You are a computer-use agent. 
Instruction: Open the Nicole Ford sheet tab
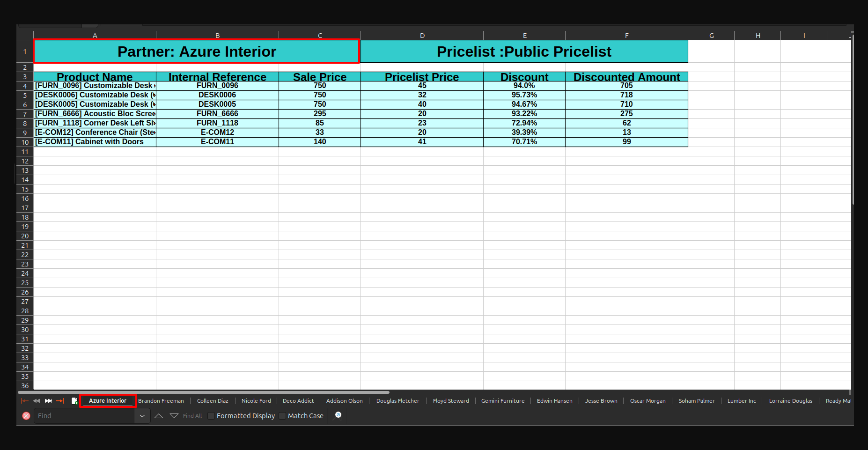point(256,401)
